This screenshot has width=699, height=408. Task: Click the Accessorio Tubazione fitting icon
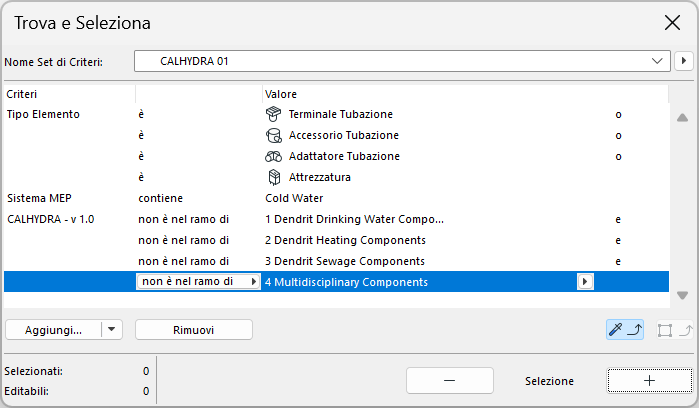[x=273, y=135]
